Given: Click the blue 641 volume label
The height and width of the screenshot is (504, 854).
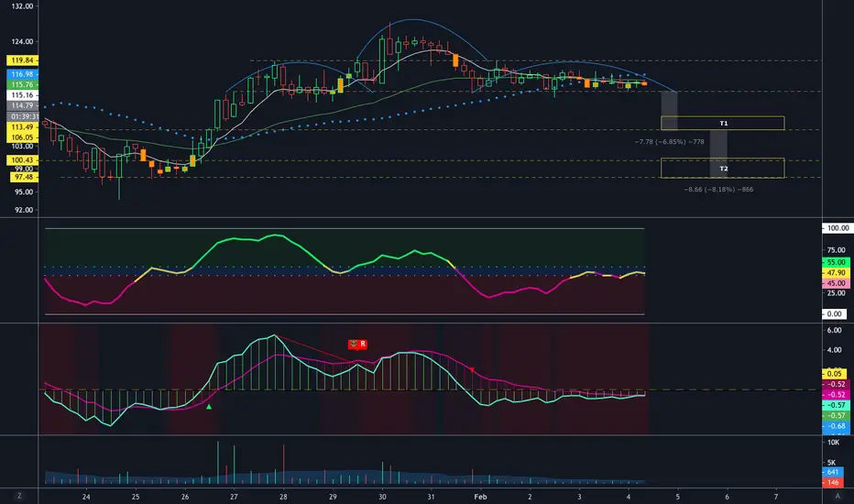Looking at the screenshot, I should pos(832,472).
